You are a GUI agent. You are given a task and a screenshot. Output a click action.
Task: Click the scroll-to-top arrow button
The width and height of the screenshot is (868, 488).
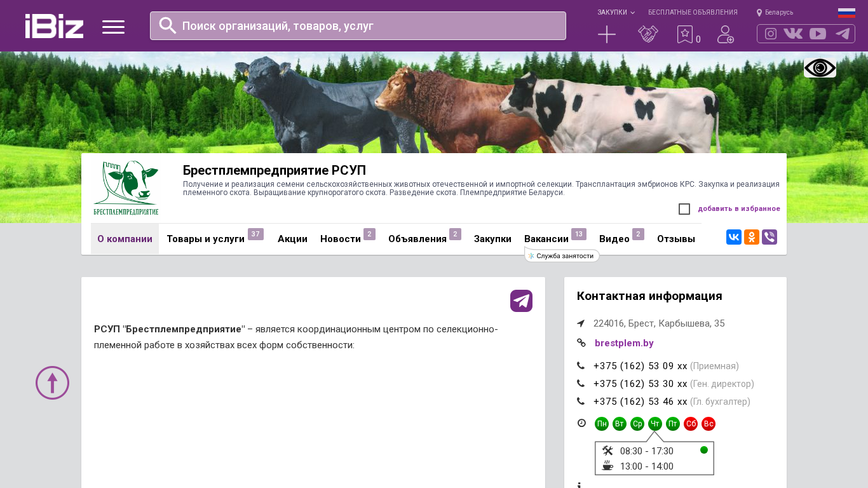pos(52,383)
